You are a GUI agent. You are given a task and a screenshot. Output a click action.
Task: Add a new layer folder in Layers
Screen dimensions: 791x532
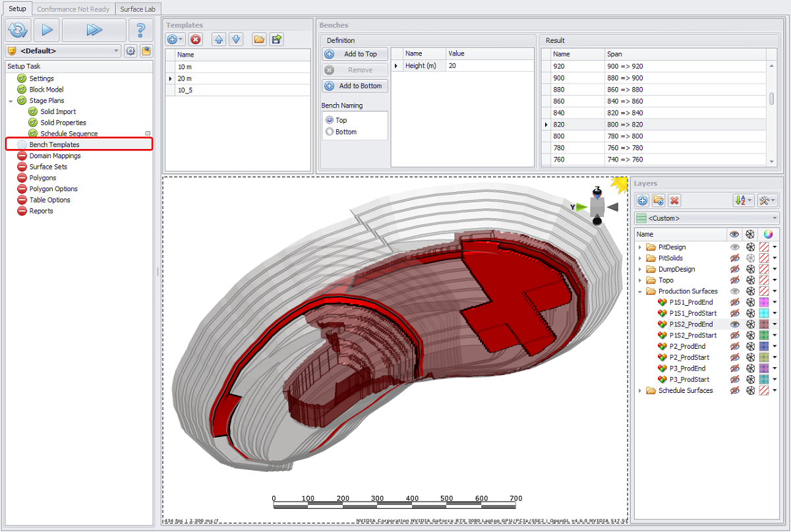(659, 200)
